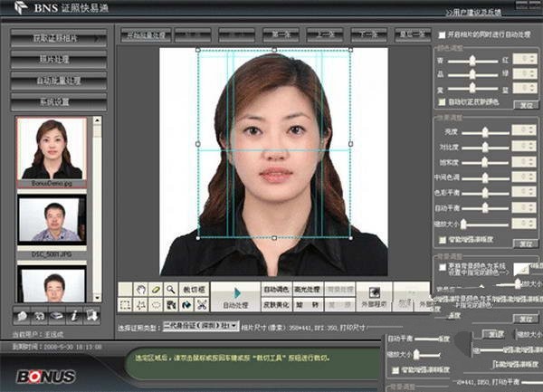Viewport: 543px width, 392px height.
Task: Click the blue rotate arrow tool icon
Action: (x=186, y=305)
